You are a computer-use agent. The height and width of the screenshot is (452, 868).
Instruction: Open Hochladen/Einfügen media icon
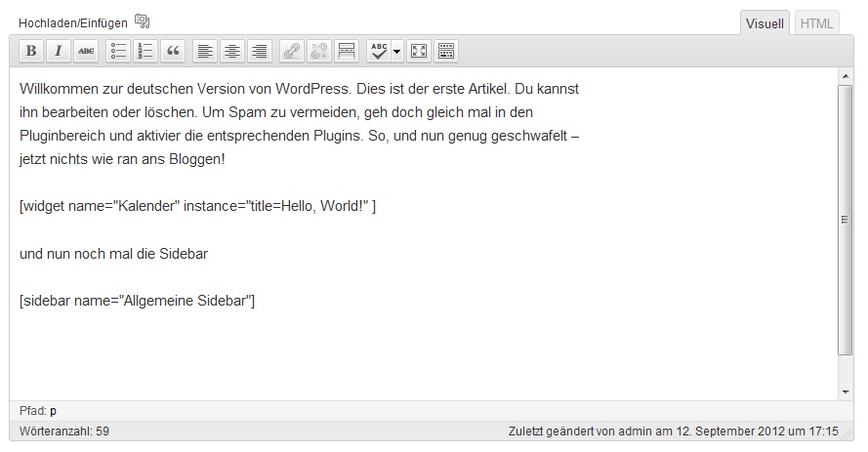click(x=143, y=21)
